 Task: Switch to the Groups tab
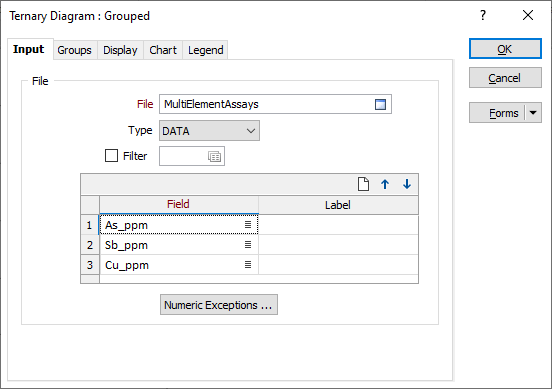[74, 50]
